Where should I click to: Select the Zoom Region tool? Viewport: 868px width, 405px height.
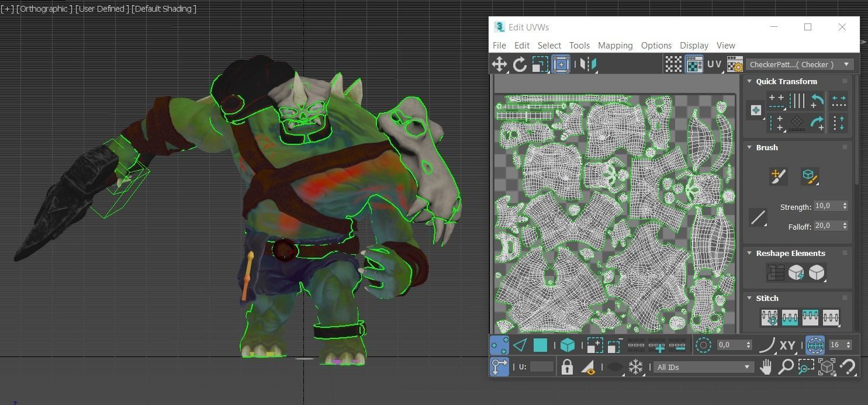coord(806,367)
